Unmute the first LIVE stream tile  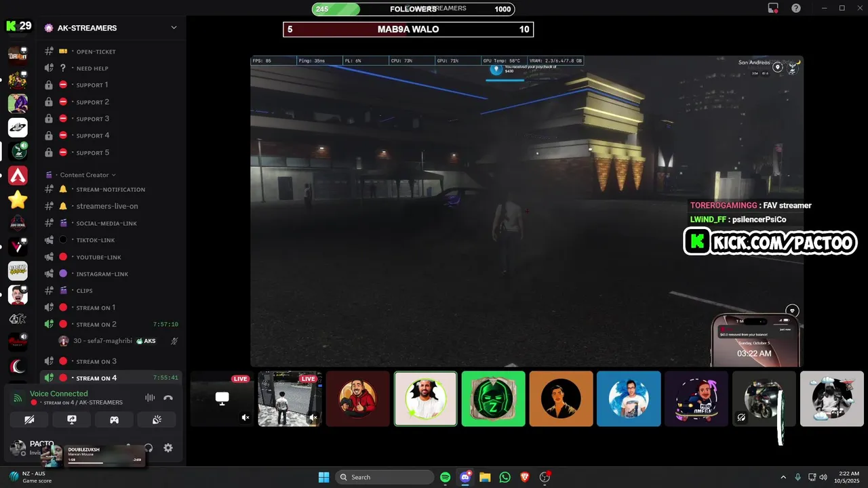click(x=245, y=418)
